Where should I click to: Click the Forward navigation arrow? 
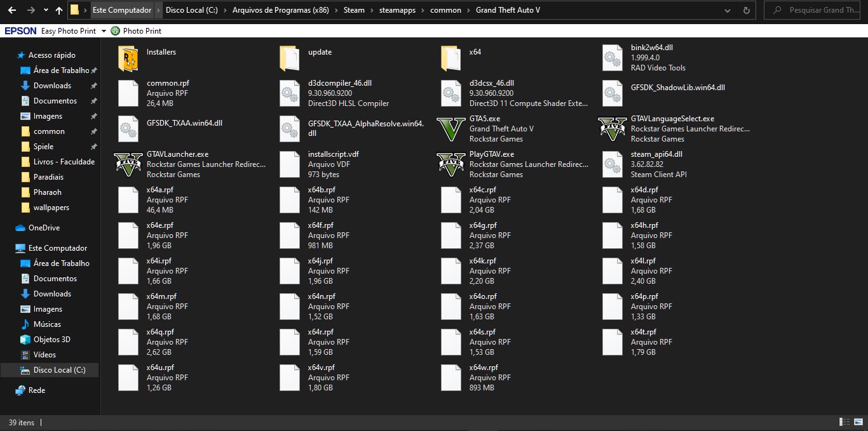pos(31,10)
